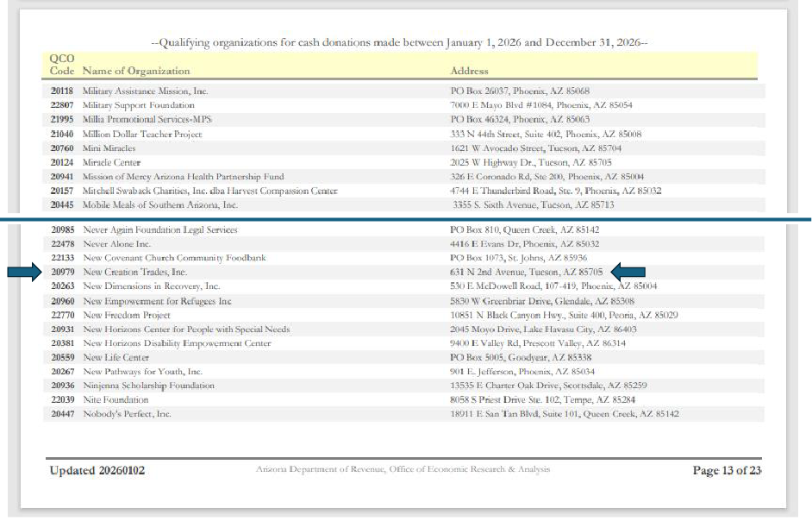Click QCO code 22770 for New Freedom Project
The width and height of the screenshot is (812, 521).
pos(62,316)
